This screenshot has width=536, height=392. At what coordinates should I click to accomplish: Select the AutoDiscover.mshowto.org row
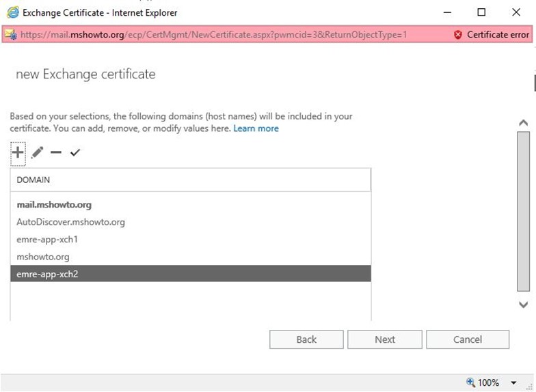tap(190, 223)
